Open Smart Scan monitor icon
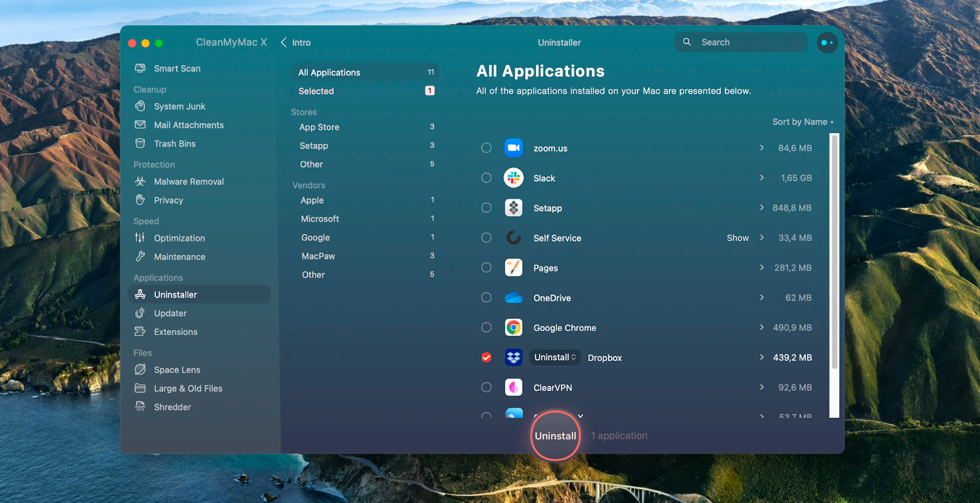This screenshot has width=980, height=503. [x=140, y=68]
